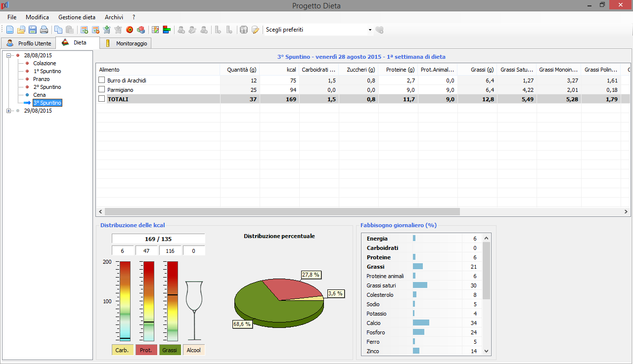Click the Open folder toolbar icon
This screenshot has height=364, width=633.
click(x=21, y=30)
